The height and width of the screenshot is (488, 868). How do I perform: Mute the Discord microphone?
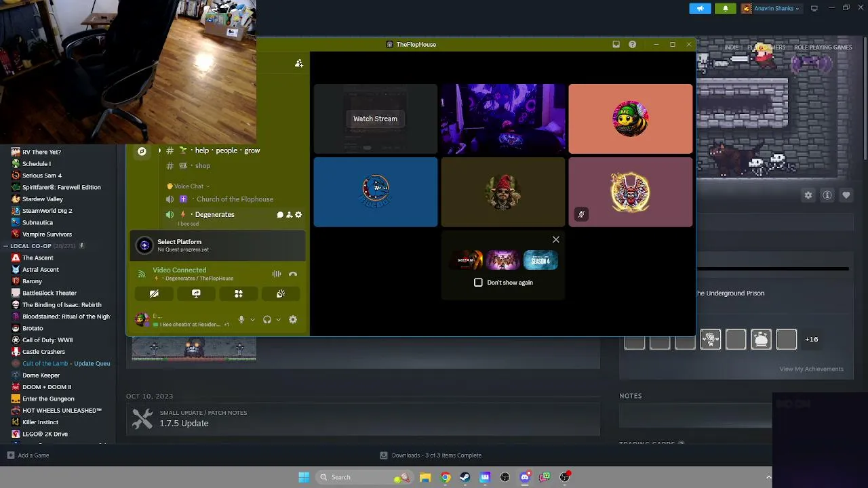[241, 320]
